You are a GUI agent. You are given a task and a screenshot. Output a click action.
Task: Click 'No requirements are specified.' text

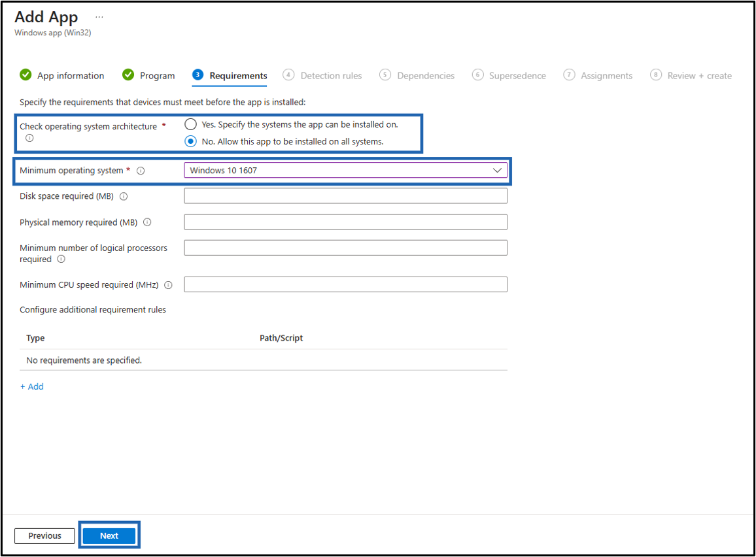[84, 360]
